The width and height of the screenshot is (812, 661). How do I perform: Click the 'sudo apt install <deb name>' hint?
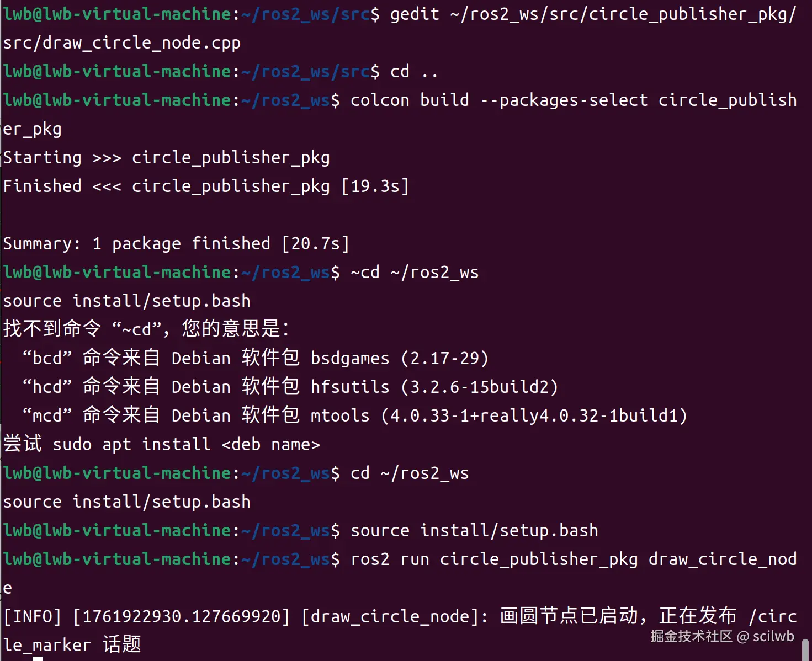[x=186, y=445]
